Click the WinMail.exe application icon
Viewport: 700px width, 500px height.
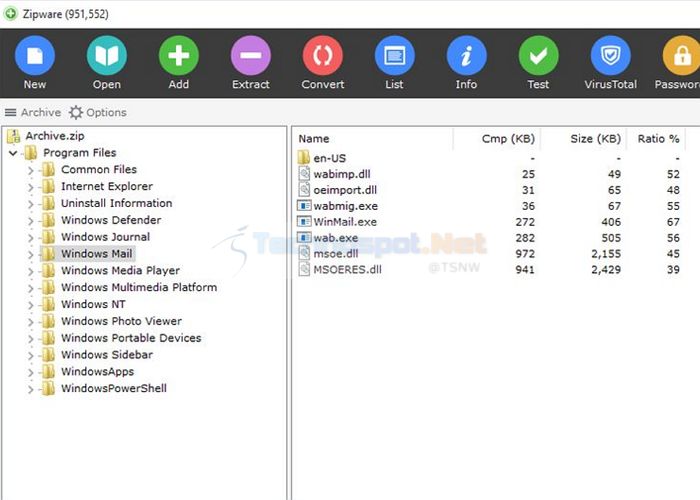tap(304, 221)
